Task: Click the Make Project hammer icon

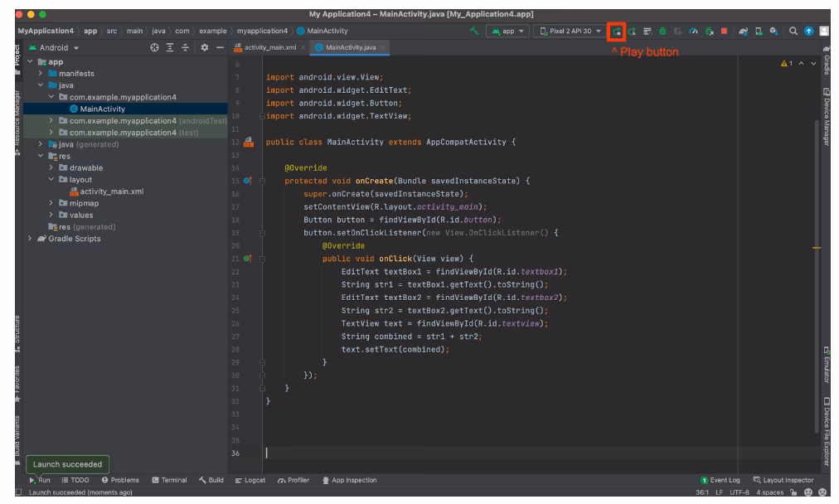Action: (474, 32)
